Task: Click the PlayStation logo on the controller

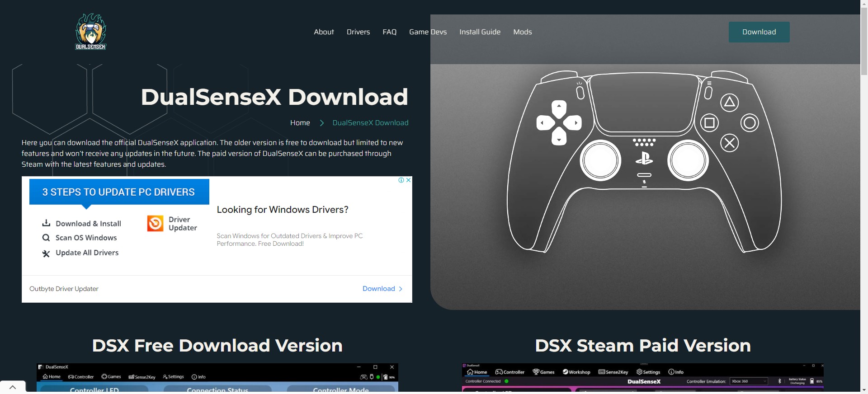Action: pyautogui.click(x=644, y=158)
